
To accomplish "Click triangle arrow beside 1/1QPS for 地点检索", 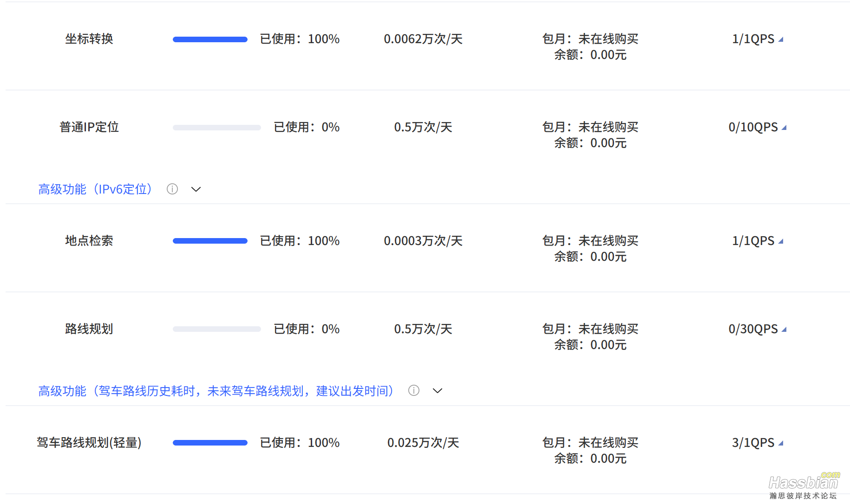I will click(781, 241).
